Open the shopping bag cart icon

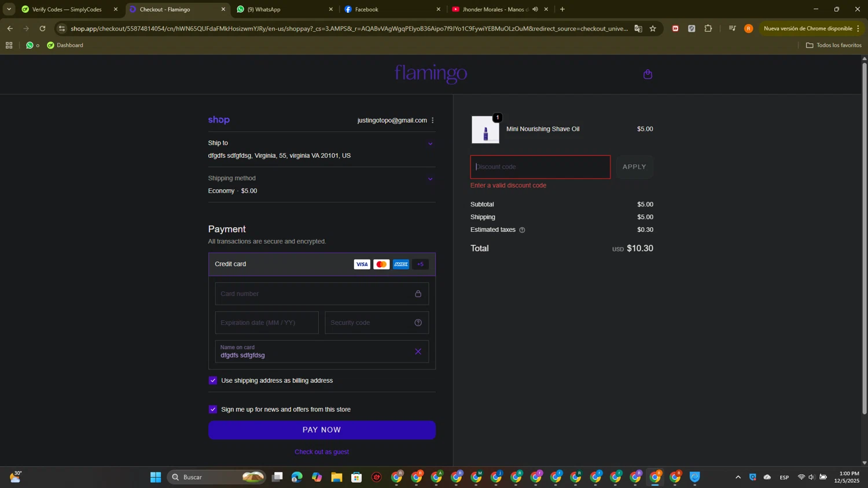(x=648, y=74)
